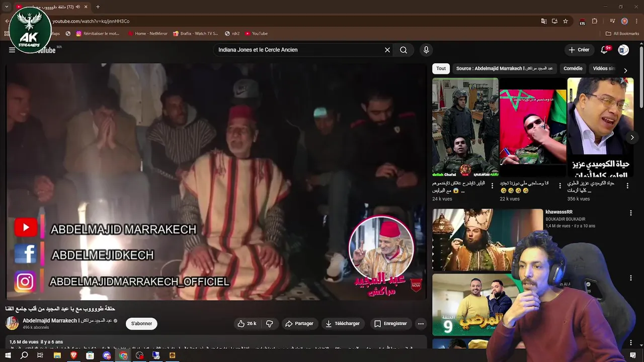Click the video player to pause
This screenshot has width=644, height=362.
pyautogui.click(x=216, y=181)
